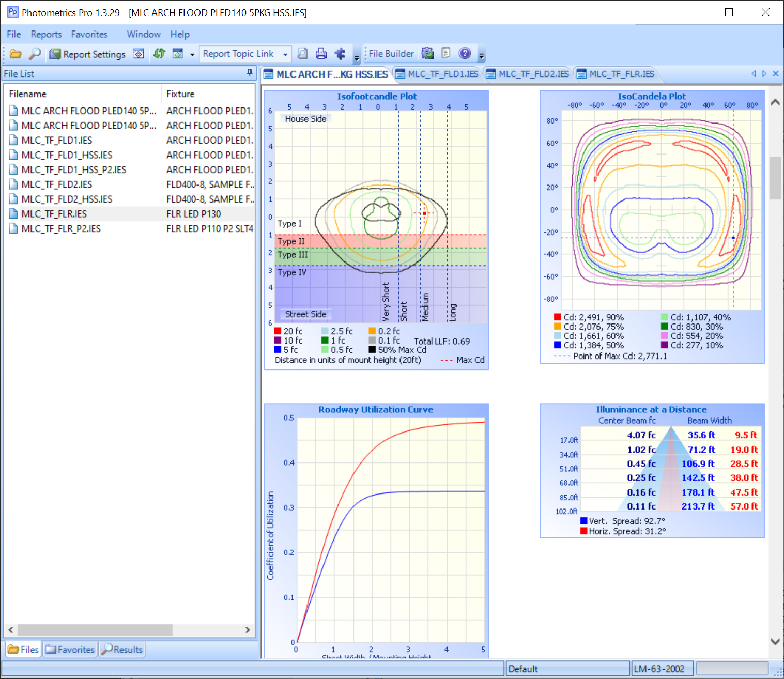This screenshot has height=679, width=784.
Task: Toggle the File List panel pin
Action: pyautogui.click(x=250, y=73)
